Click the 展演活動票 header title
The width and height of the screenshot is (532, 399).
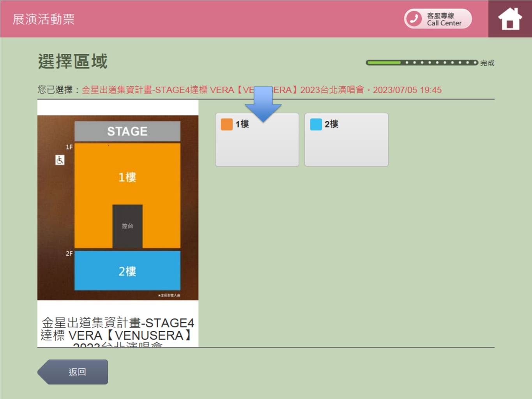pos(44,19)
